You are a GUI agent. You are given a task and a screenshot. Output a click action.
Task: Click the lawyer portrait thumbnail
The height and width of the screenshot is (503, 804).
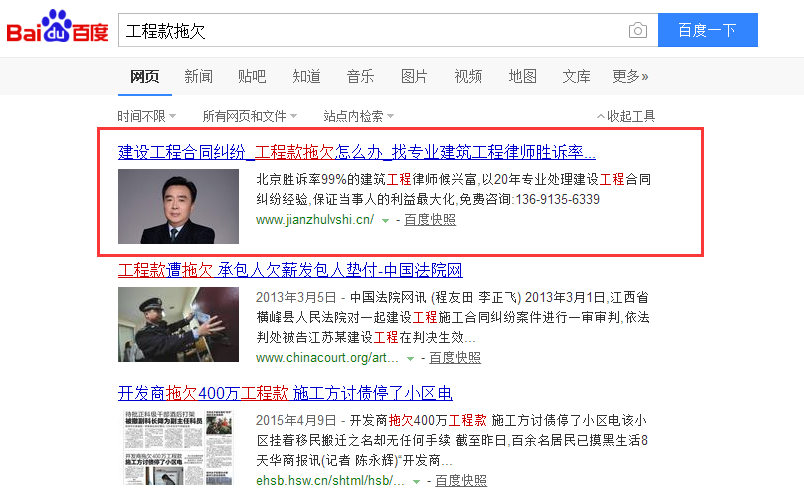point(178,207)
